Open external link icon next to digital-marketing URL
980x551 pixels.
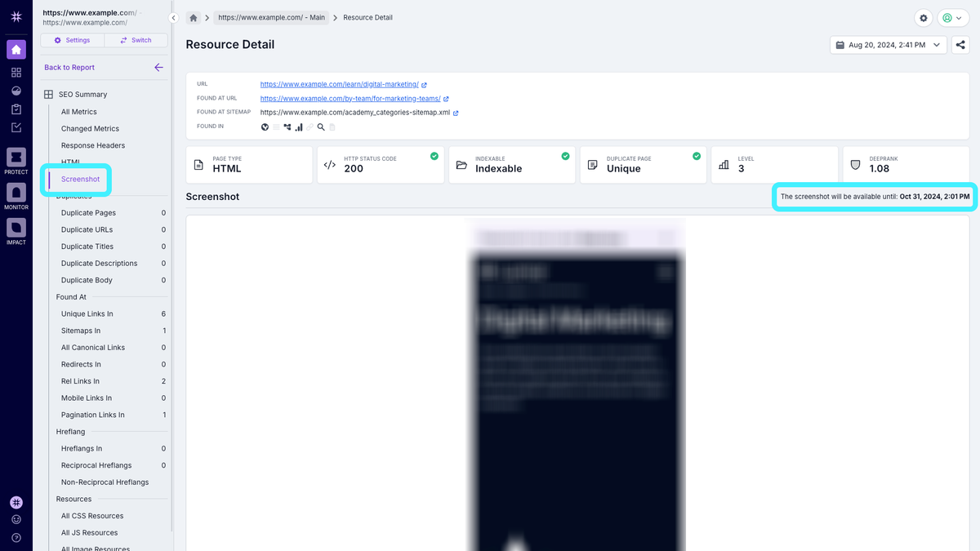[424, 85]
